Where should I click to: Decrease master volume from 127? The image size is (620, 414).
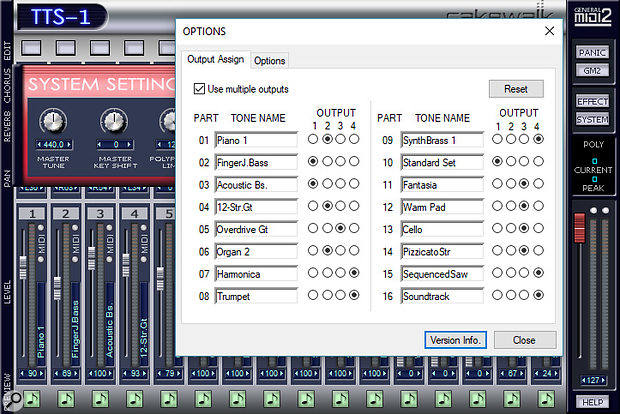point(583,380)
